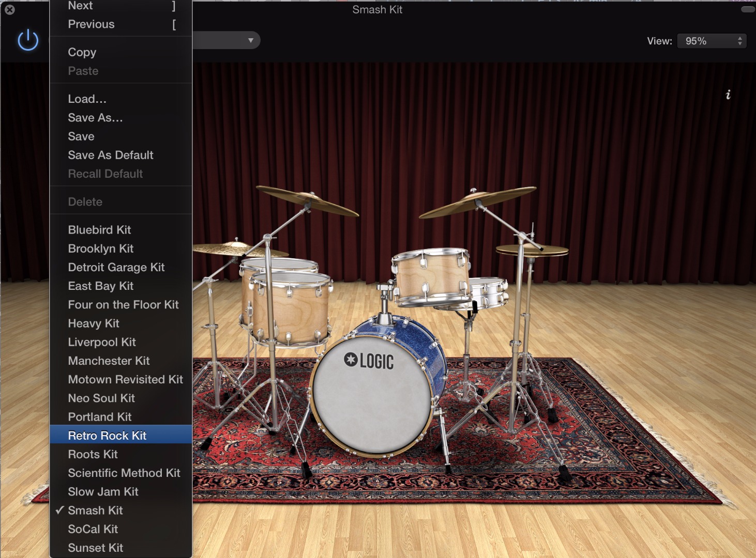Load the Roots Kit preset
Screen dimensions: 756x558
121,454
